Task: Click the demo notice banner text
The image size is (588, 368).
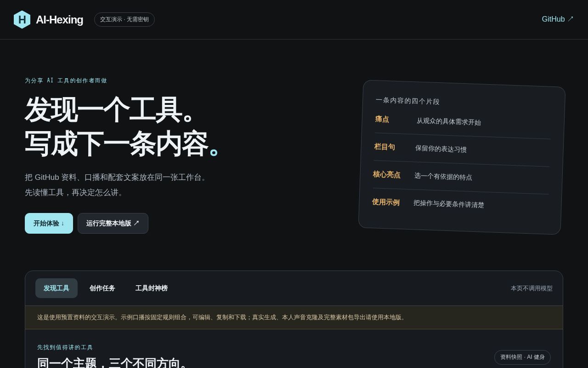Action: tap(222, 317)
